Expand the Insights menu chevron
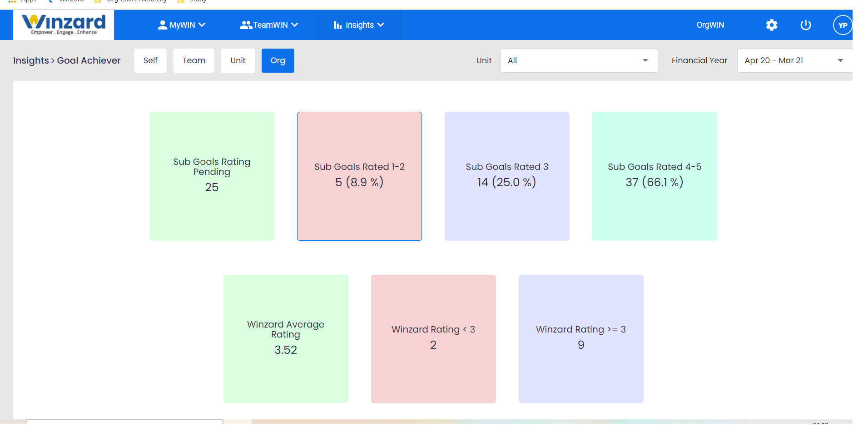The image size is (868, 432). 381,25
